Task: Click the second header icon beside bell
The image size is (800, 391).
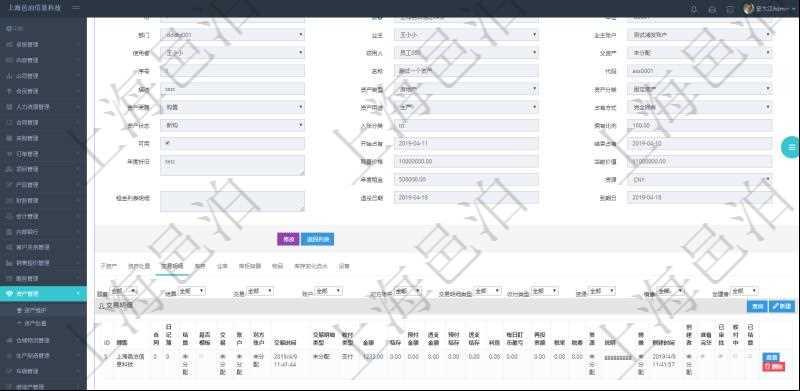Action: [712, 9]
